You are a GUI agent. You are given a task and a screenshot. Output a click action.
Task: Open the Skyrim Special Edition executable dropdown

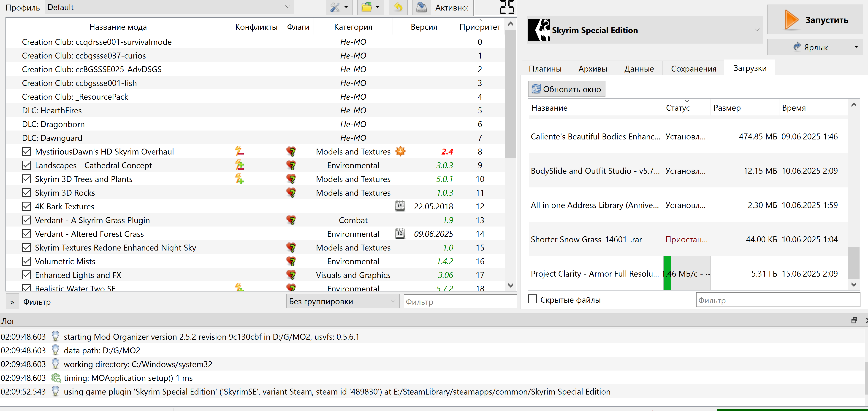644,30
